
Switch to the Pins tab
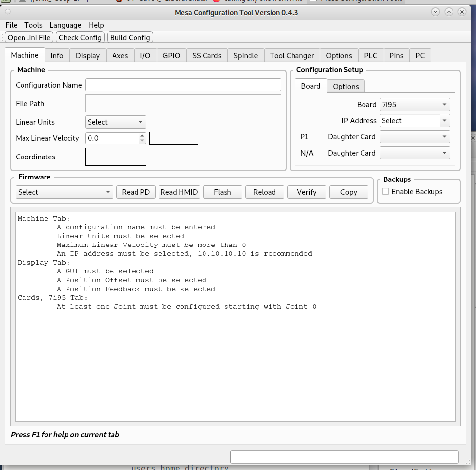point(396,56)
